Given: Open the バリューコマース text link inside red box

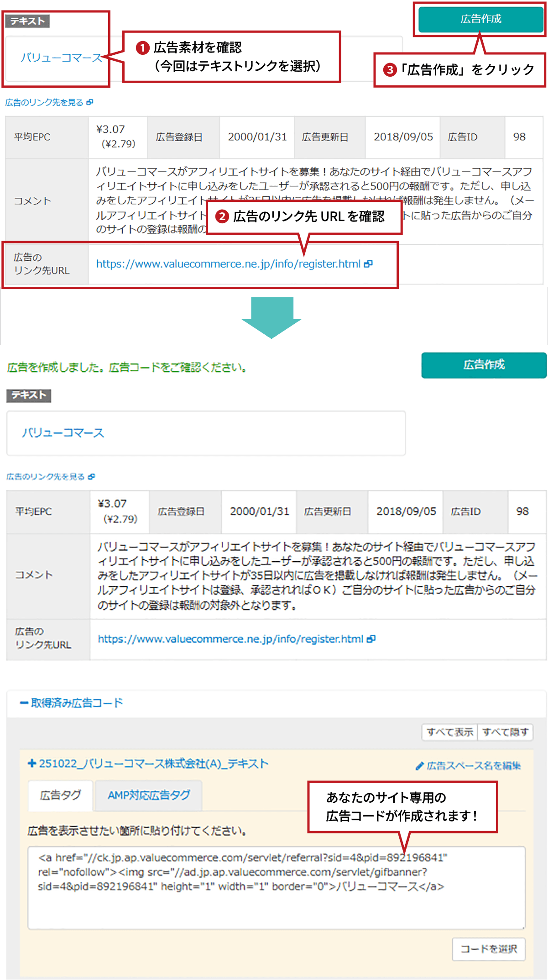Looking at the screenshot, I should click(61, 58).
